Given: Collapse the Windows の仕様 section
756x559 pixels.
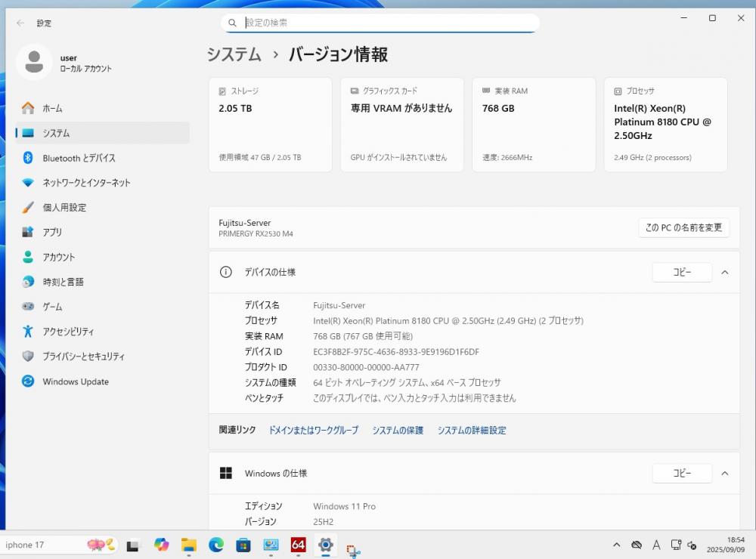Looking at the screenshot, I should (725, 473).
